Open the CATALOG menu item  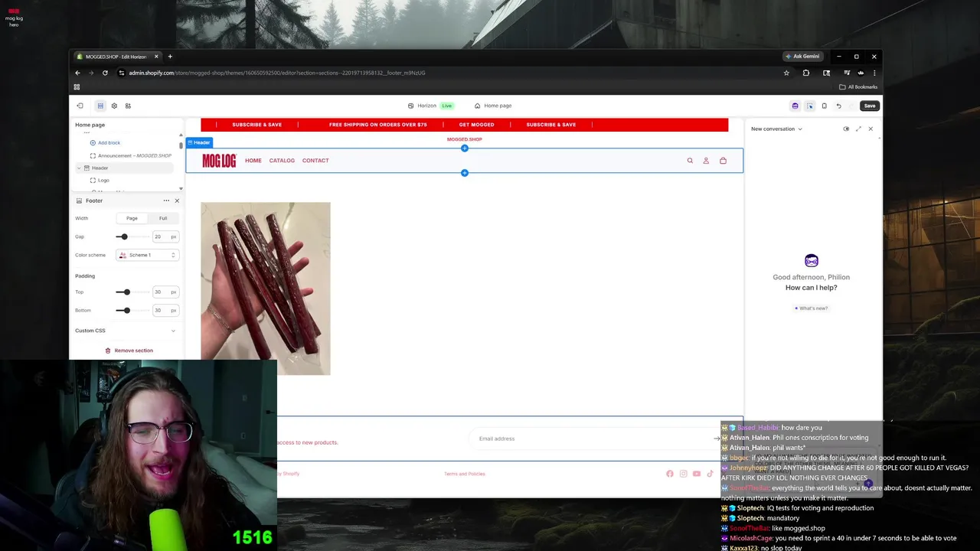pyautogui.click(x=282, y=161)
